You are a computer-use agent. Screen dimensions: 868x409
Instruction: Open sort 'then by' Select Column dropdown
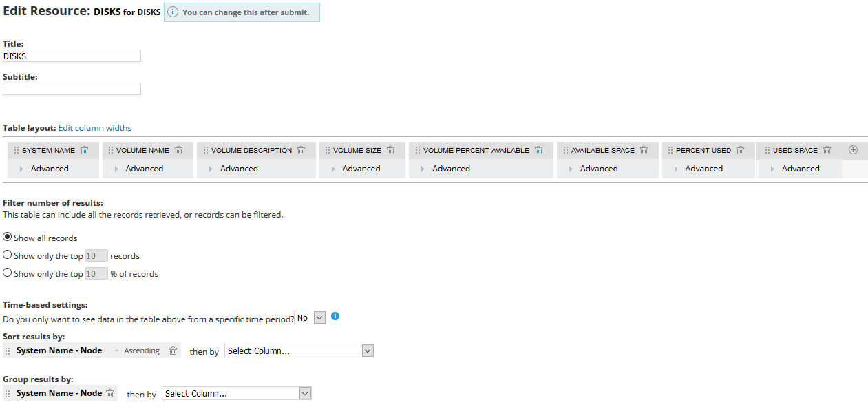[299, 350]
